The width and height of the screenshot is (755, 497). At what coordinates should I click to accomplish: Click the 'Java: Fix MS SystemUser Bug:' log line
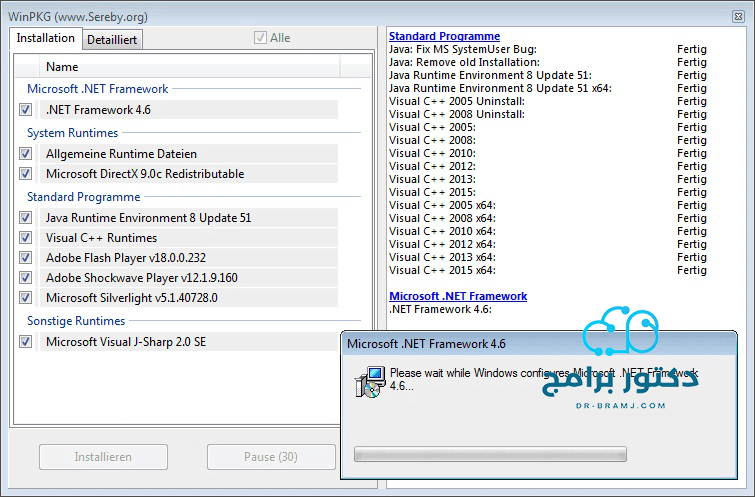click(463, 49)
